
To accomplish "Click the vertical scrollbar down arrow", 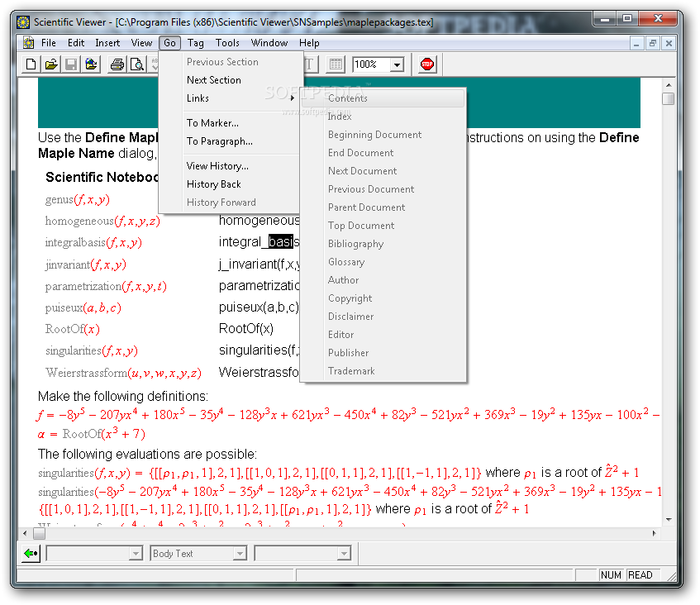I will click(669, 520).
